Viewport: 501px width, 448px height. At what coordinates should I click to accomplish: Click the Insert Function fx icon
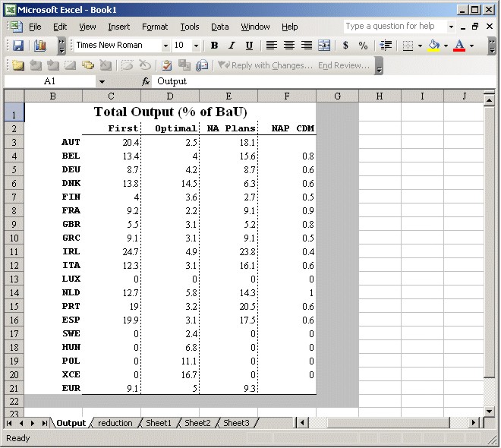[x=146, y=81]
